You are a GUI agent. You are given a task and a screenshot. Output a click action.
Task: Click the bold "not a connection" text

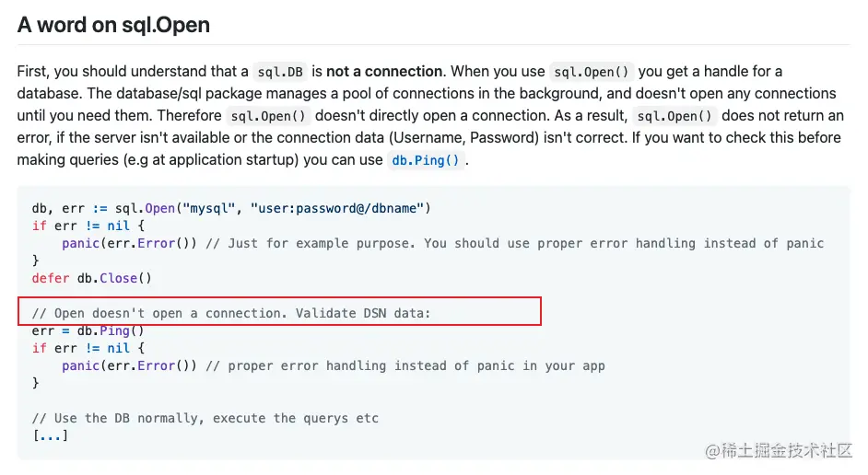pyautogui.click(x=384, y=72)
